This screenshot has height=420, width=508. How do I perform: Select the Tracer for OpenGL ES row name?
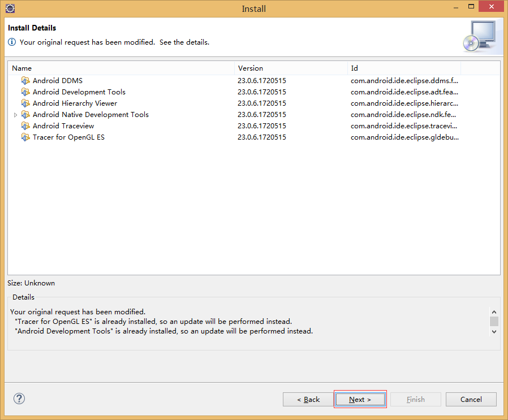(68, 137)
